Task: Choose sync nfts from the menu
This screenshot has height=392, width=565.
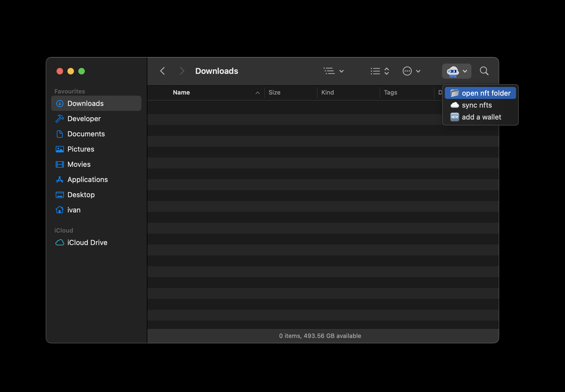Action: [x=477, y=105]
